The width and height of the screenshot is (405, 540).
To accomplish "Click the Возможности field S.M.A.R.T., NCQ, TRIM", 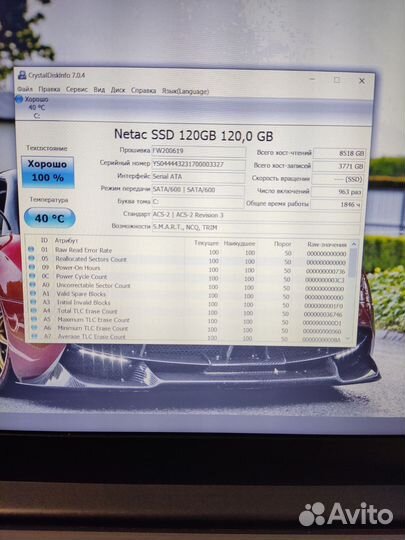I will click(256, 228).
